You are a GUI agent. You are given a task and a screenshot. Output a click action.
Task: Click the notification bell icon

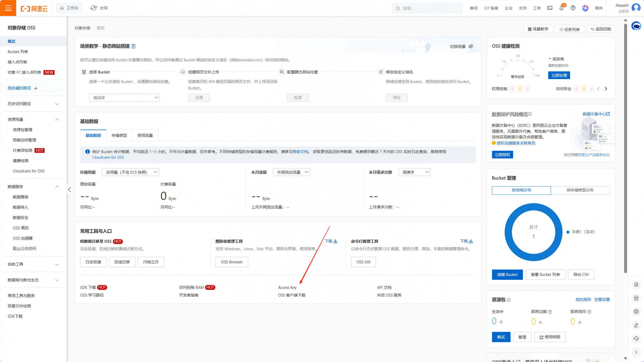pyautogui.click(x=561, y=8)
